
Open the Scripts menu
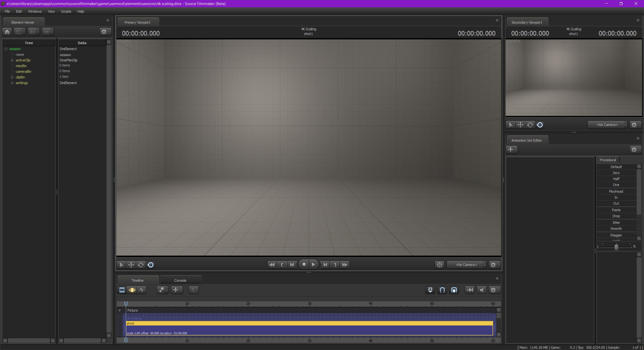tap(66, 12)
